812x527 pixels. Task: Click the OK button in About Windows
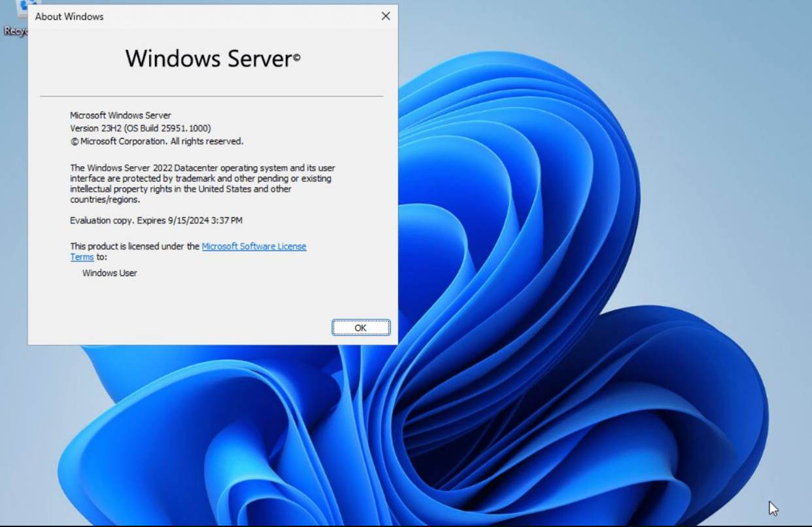pos(361,328)
